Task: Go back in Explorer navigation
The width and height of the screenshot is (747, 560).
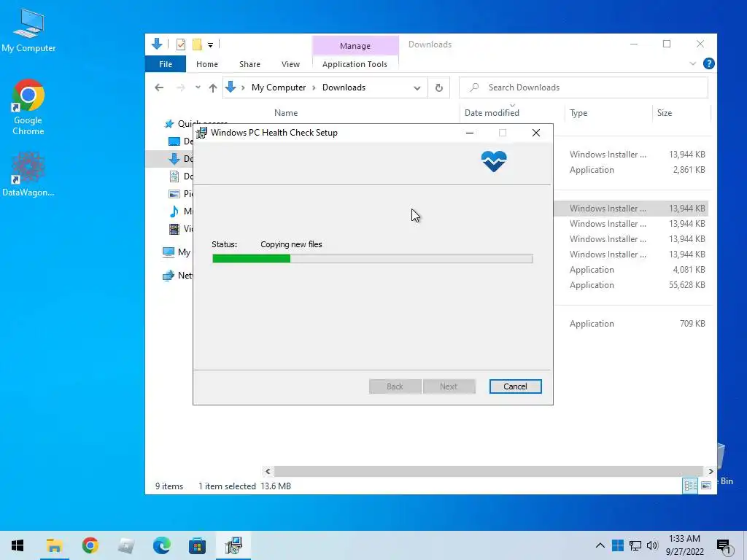Action: point(159,87)
